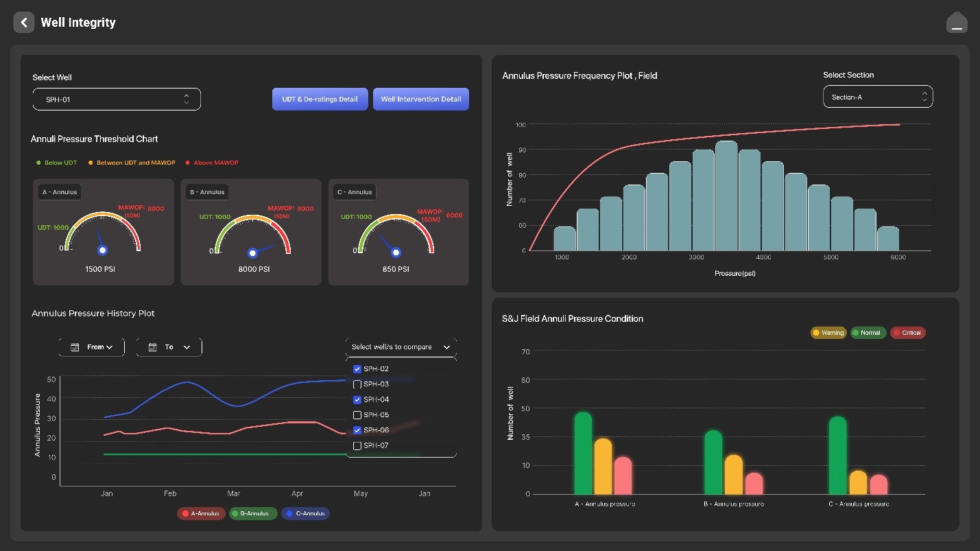Click the back arrow icon beside Well Integrity
Viewport: 980px width, 551px height.
tap(23, 23)
